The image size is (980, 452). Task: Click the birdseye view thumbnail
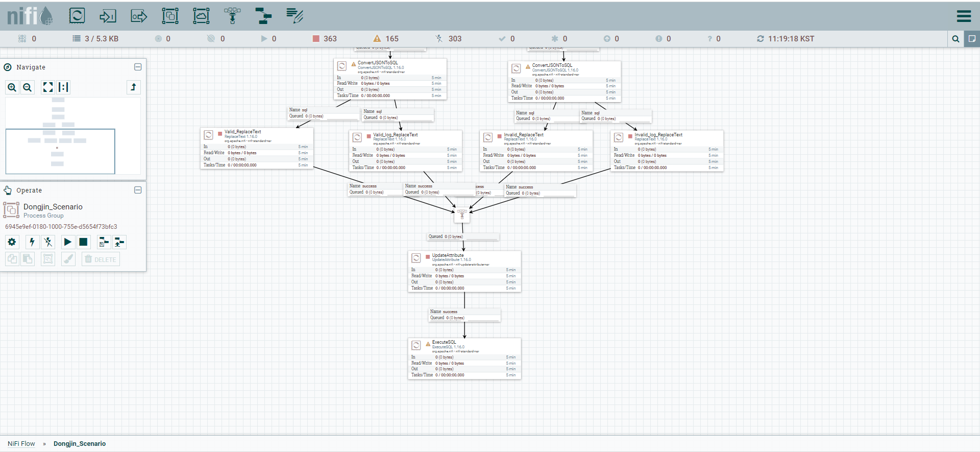click(x=73, y=136)
